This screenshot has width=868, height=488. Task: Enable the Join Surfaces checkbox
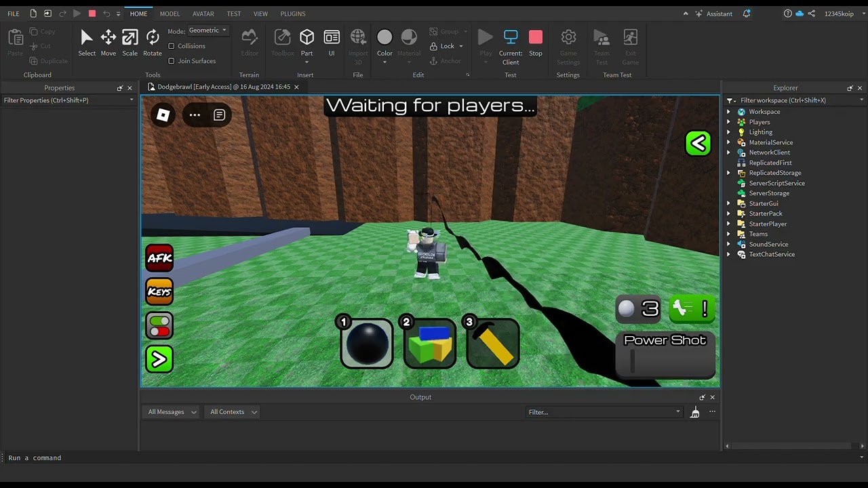(x=172, y=61)
